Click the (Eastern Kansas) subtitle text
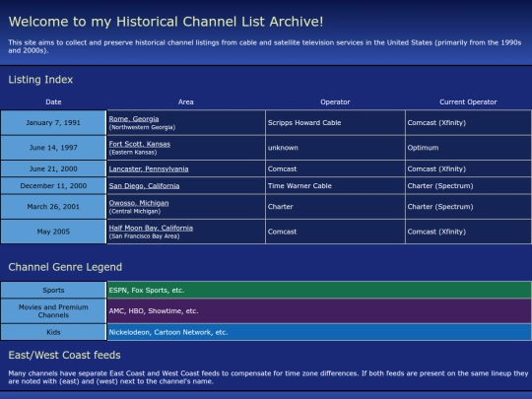 (x=133, y=153)
